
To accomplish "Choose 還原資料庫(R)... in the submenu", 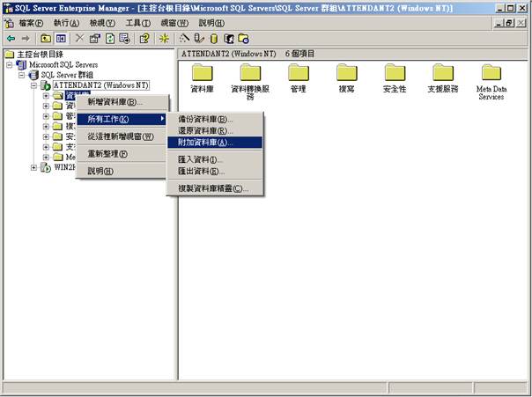I will (x=215, y=131).
